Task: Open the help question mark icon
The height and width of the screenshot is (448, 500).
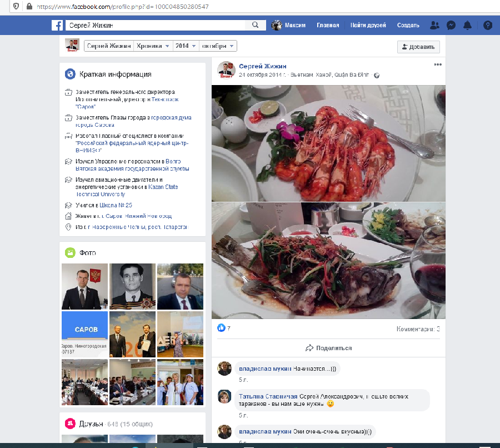Action: (488, 25)
